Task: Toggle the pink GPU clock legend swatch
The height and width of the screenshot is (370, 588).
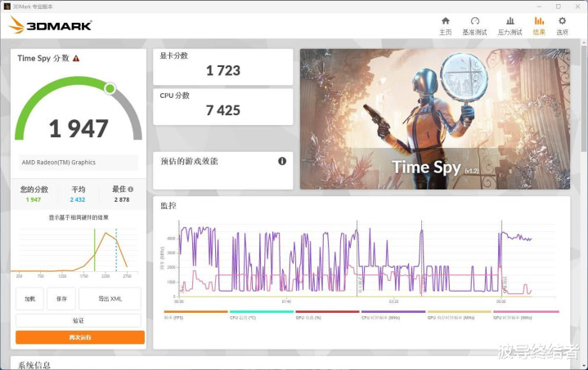Action: point(526,311)
